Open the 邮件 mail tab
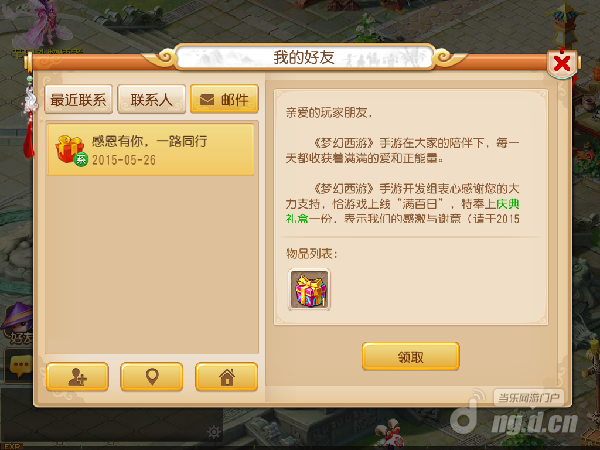 [224, 99]
